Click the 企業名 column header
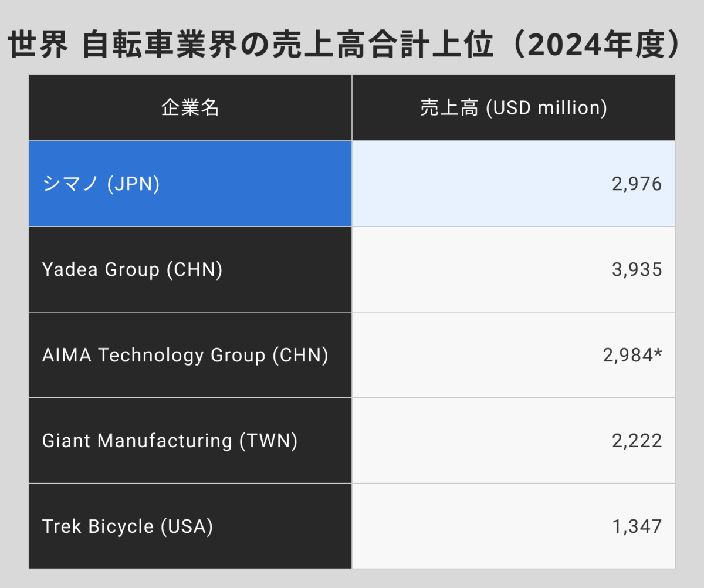Image resolution: width=704 pixels, height=588 pixels. coord(190,108)
